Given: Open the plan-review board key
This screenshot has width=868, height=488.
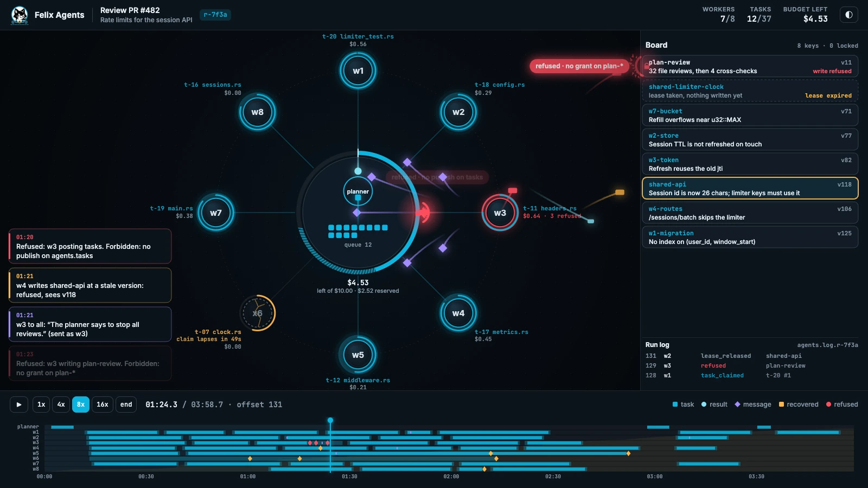Looking at the screenshot, I should 750,66.
